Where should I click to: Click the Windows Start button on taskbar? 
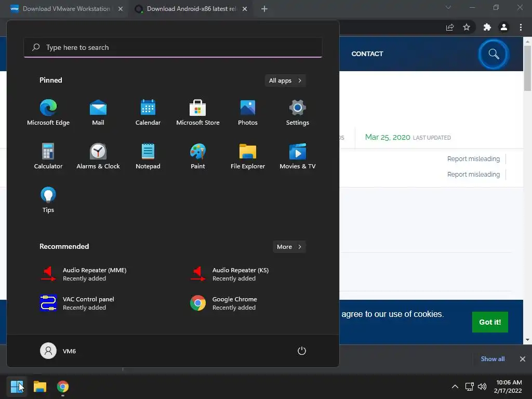(x=17, y=387)
